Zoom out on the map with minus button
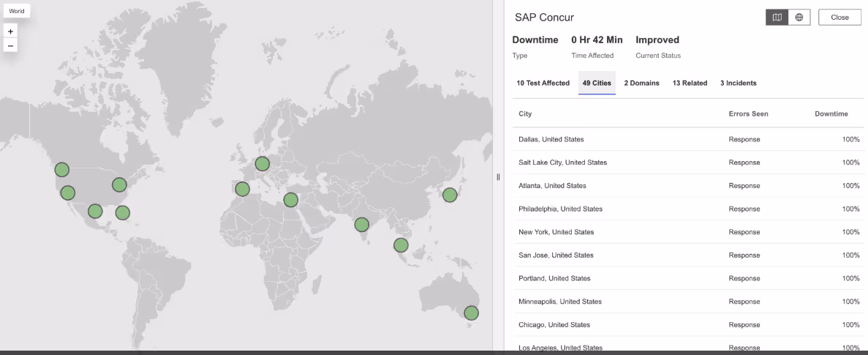Screen dimensions: 868x355 (x=10, y=45)
